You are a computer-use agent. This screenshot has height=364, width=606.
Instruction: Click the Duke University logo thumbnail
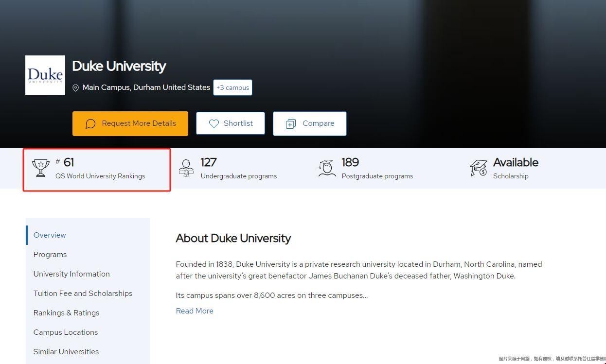click(x=45, y=75)
